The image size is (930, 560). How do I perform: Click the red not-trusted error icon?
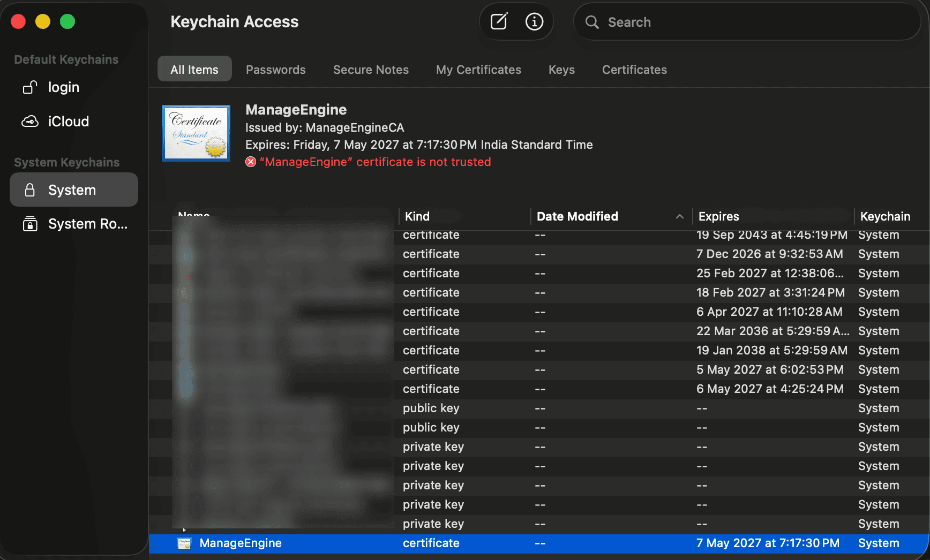pos(251,162)
